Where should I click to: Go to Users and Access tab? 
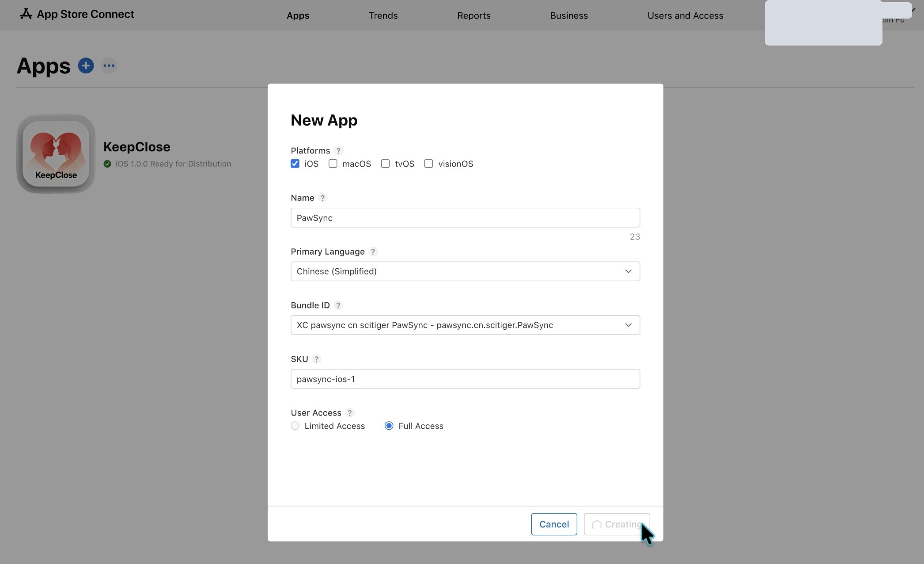(x=685, y=15)
